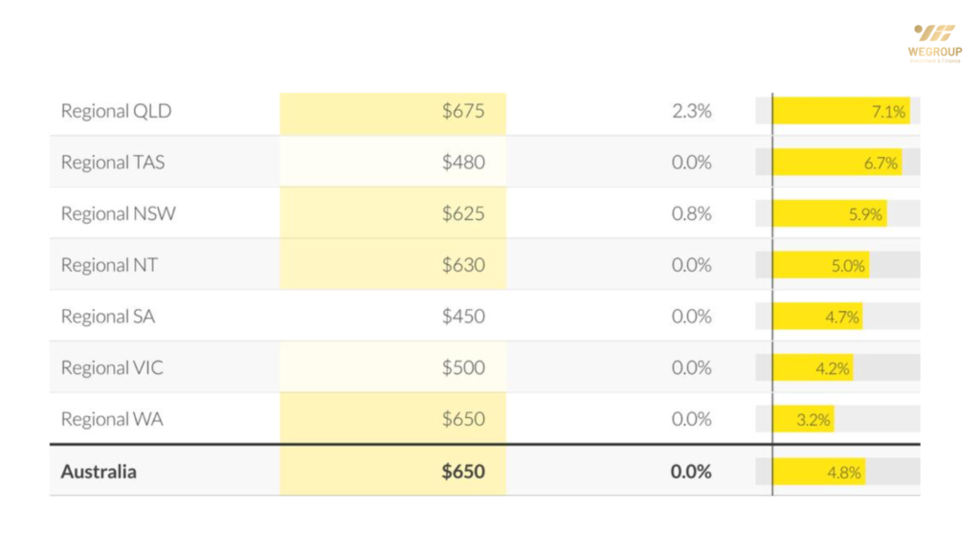Click the Regional QLD row label
Image resolution: width=980 pixels, height=551 pixels.
click(116, 111)
